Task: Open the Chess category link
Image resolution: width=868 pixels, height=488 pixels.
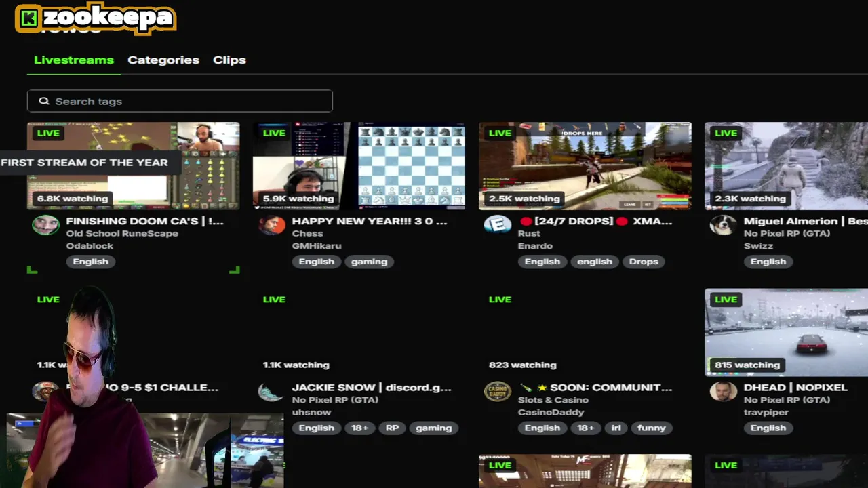Action: coord(307,233)
